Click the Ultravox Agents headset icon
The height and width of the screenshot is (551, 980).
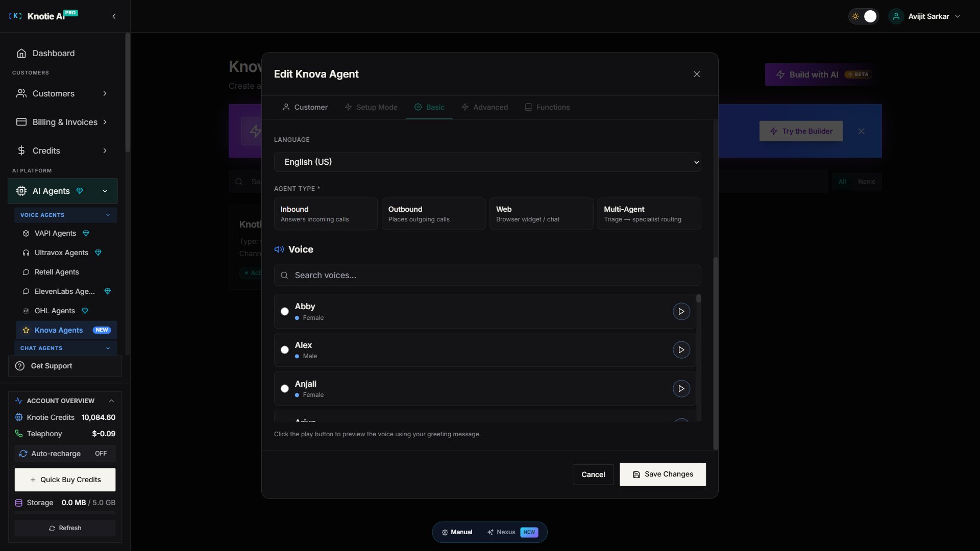click(26, 253)
